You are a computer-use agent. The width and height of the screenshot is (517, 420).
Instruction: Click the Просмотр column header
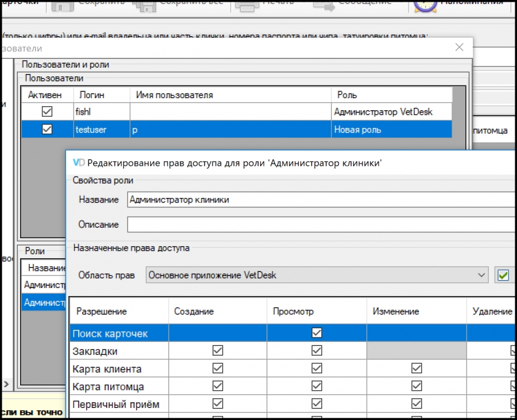tap(317, 312)
